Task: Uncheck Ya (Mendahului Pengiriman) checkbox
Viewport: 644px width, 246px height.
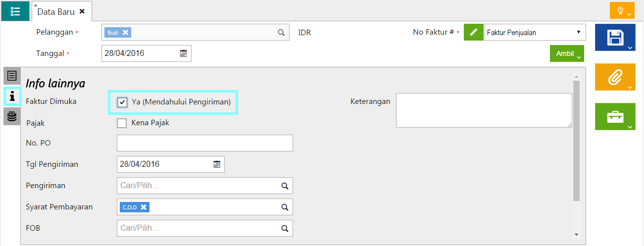Action: click(122, 102)
